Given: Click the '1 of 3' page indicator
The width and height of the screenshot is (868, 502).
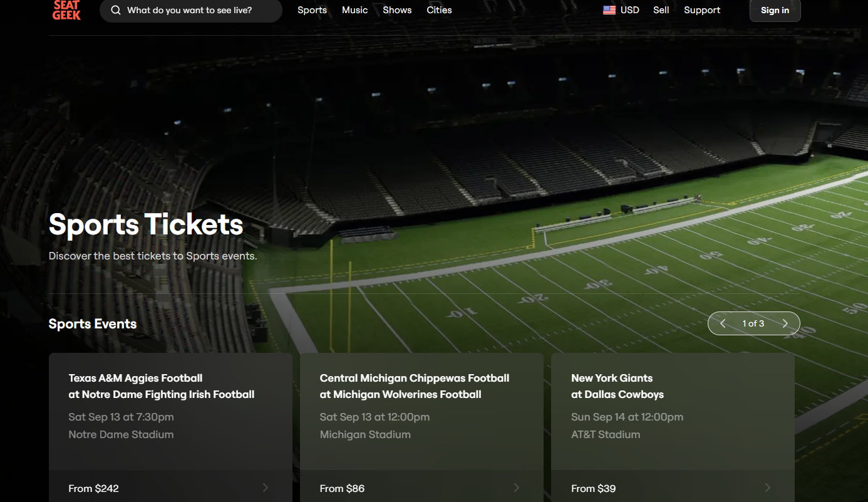Looking at the screenshot, I should [x=753, y=323].
